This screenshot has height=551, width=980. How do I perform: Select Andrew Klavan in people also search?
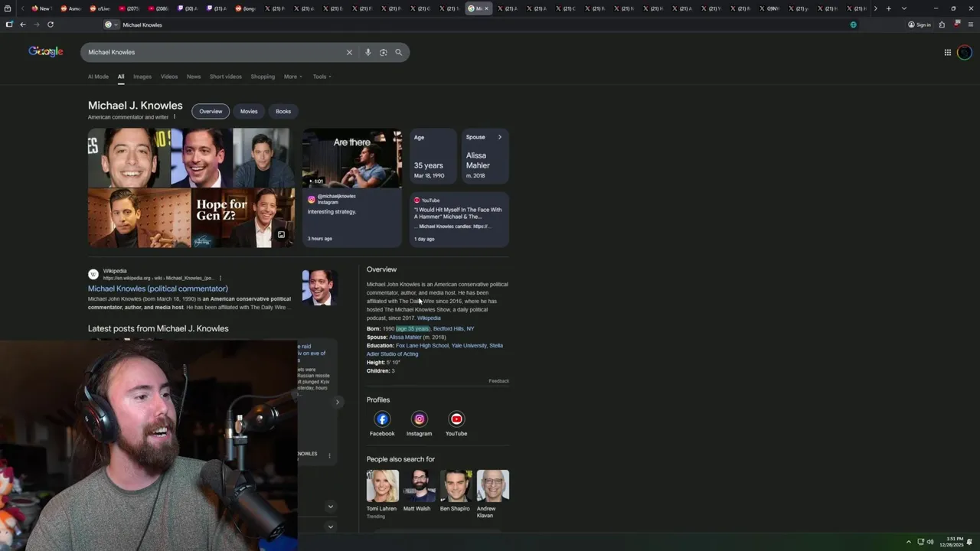click(x=492, y=494)
